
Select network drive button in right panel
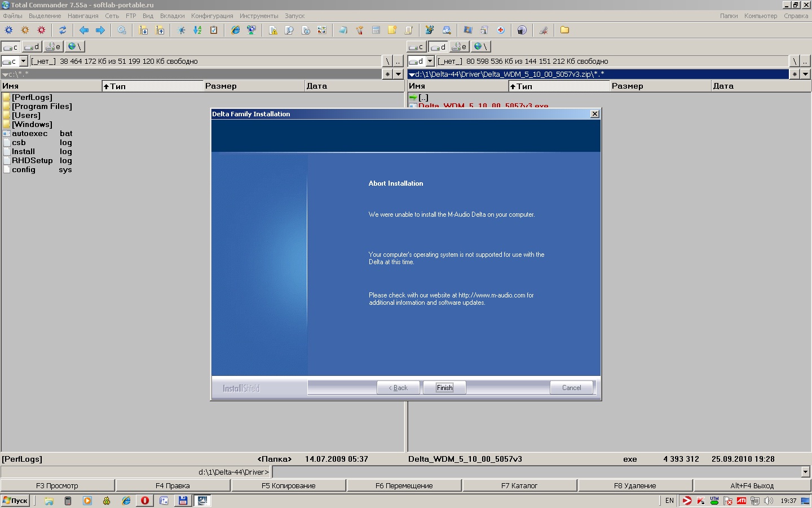(480, 47)
